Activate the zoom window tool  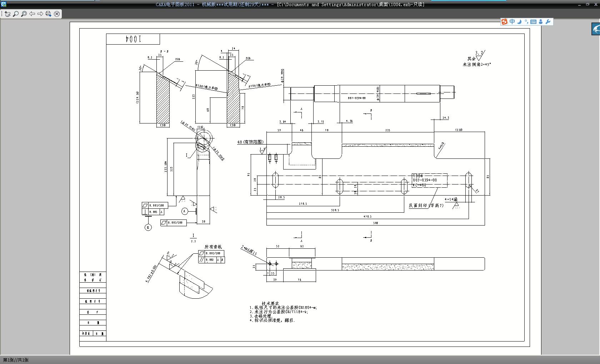24,14
